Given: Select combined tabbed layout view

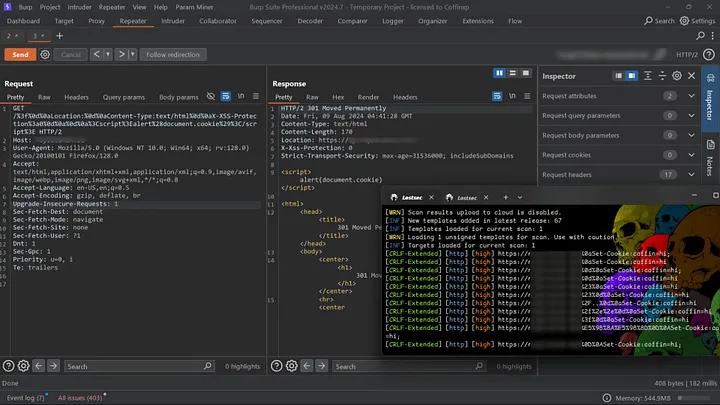Looking at the screenshot, I should pos(526,73).
